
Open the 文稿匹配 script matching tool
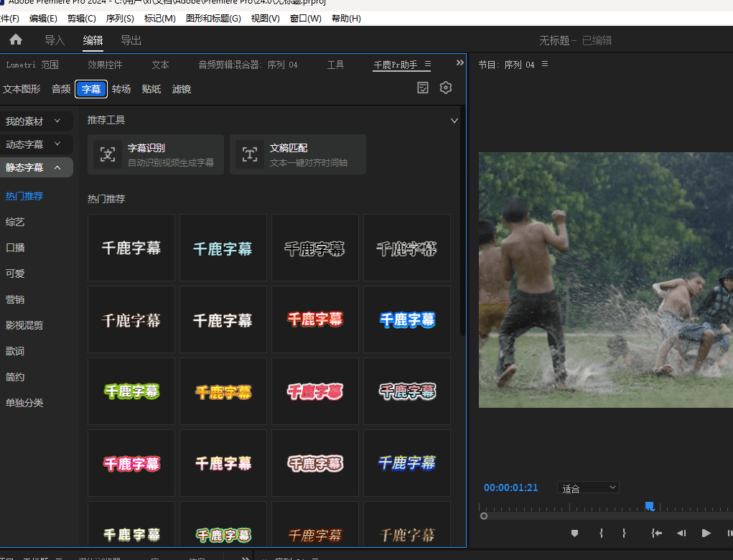point(298,154)
